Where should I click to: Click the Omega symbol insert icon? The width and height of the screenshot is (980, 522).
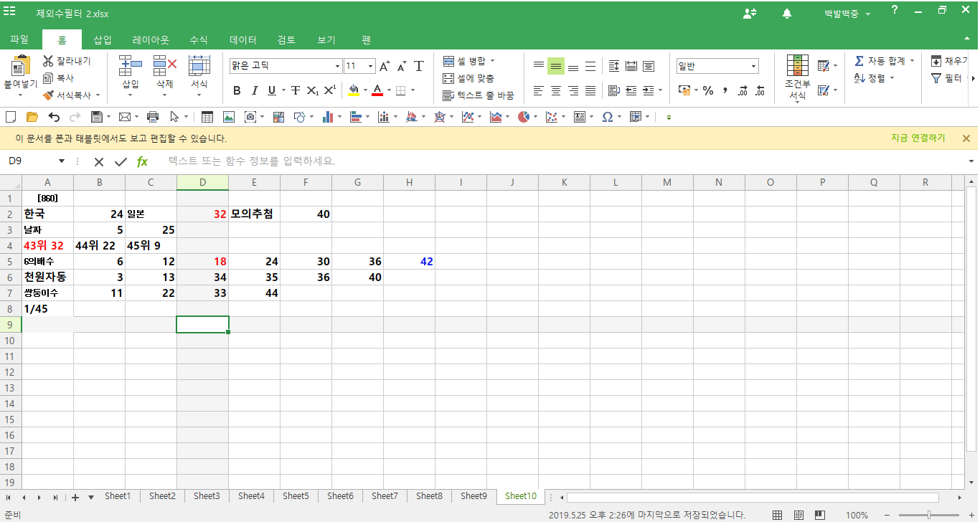coord(607,117)
